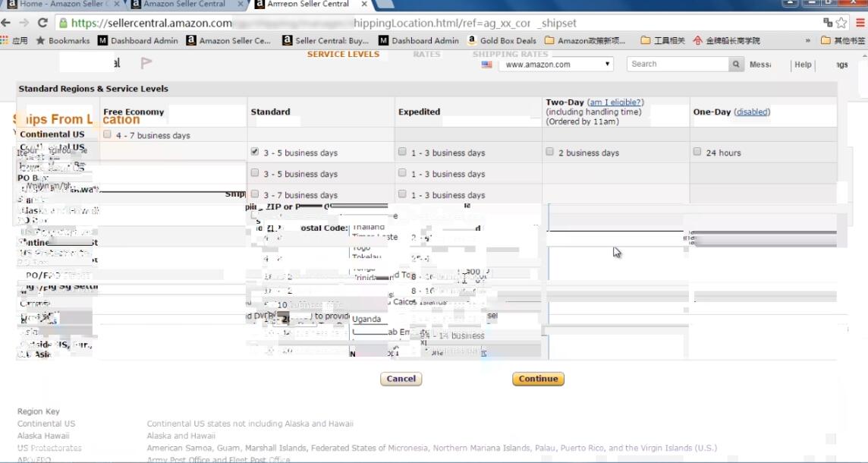Click 'Alaska Hawaii' in the Region Key

[x=43, y=436]
